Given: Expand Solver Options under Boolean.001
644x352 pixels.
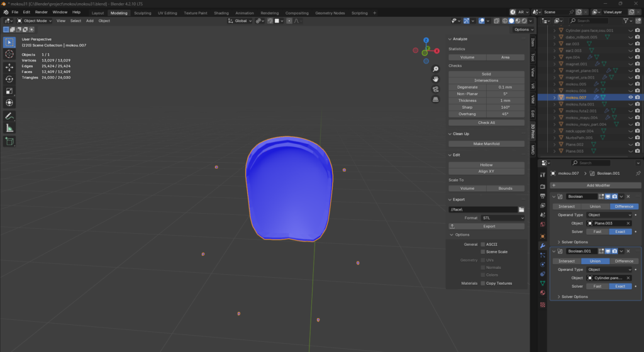Looking at the screenshot, I should click(574, 297).
